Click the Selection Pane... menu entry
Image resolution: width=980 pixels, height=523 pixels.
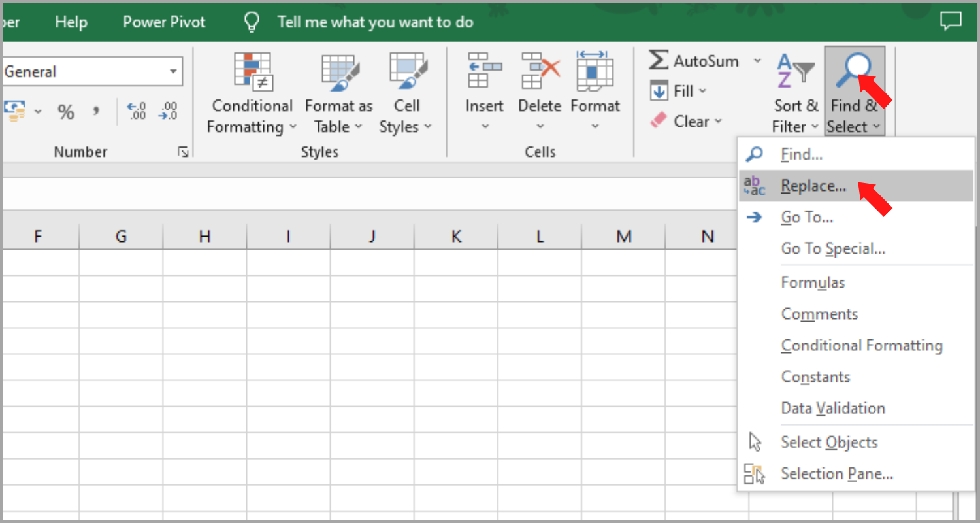836,474
